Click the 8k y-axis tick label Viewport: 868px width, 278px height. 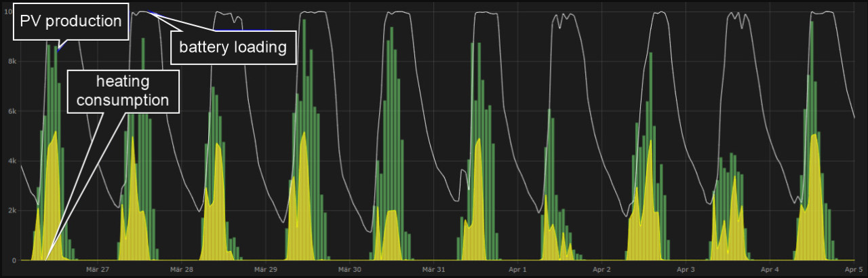pyautogui.click(x=12, y=61)
